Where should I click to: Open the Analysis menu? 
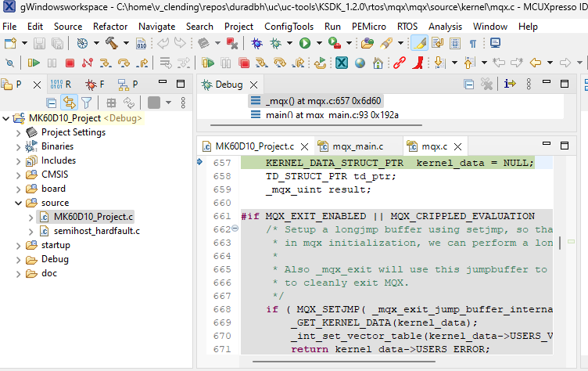coord(445,27)
